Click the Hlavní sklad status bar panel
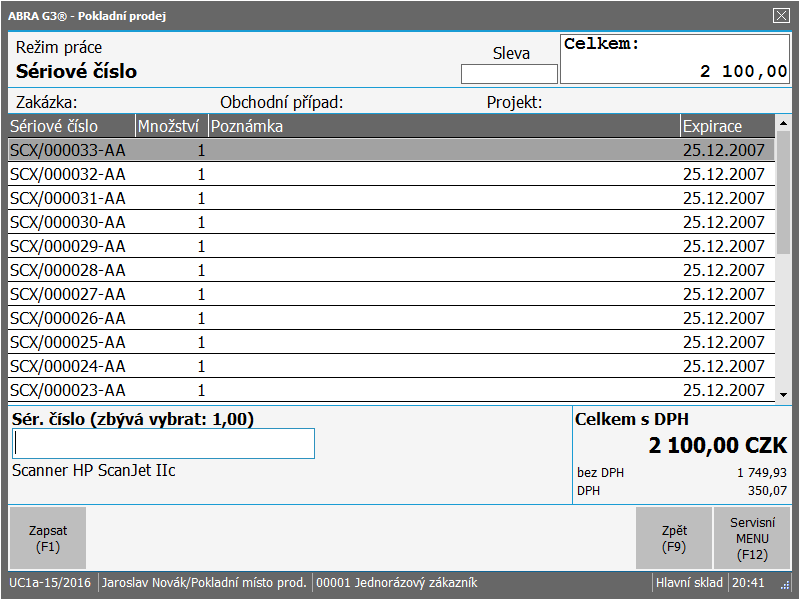This screenshot has height=600, width=800. click(x=688, y=582)
